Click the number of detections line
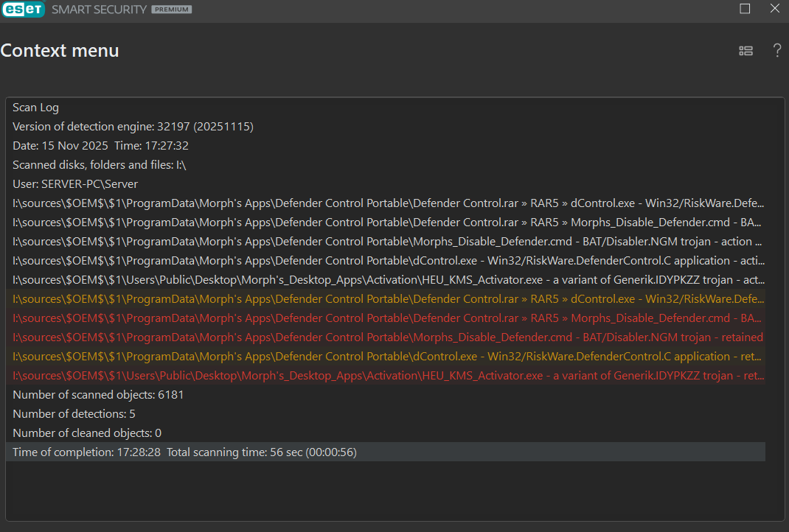This screenshot has width=789, height=532. point(74,414)
